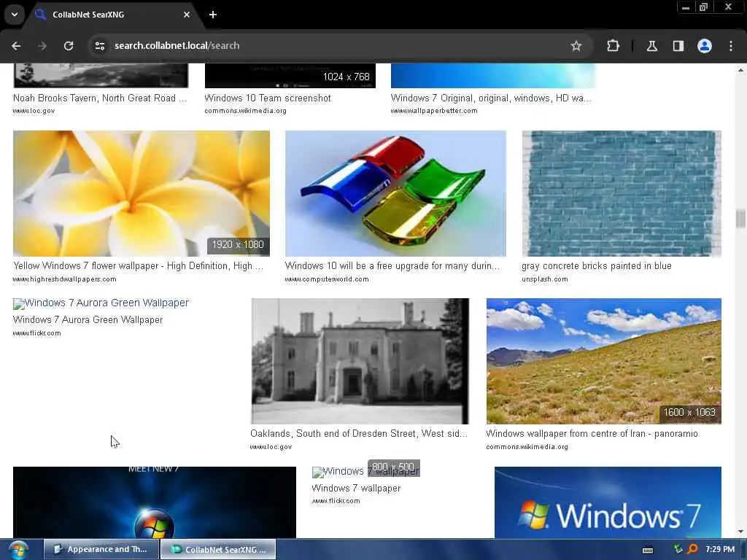Viewport: 747px width, 560px height.
Task: Open the Windows 7 logo blue banner image
Action: click(608, 502)
